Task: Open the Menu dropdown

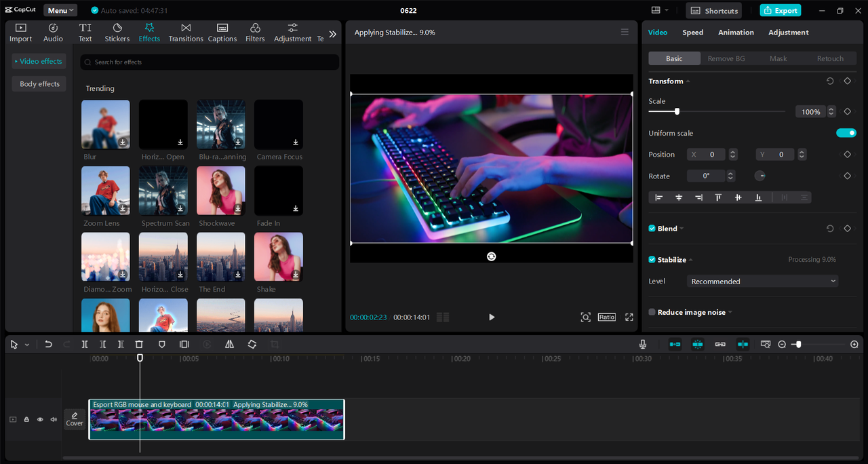Action: [60, 10]
